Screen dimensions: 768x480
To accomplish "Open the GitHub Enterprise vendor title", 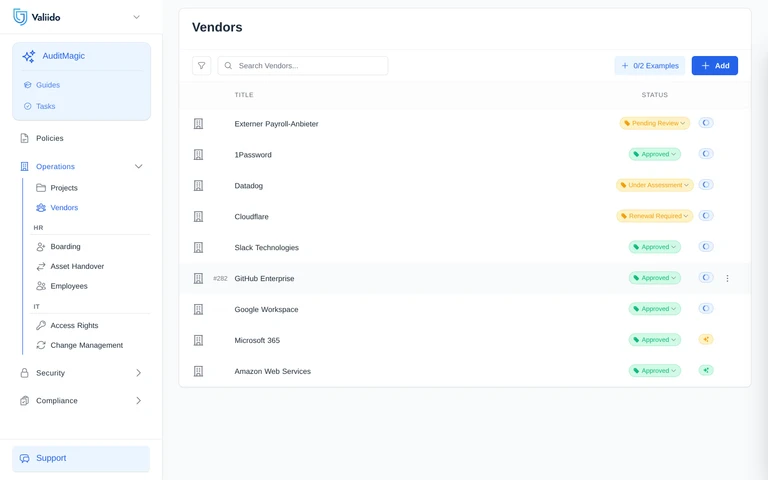I will coord(264,278).
